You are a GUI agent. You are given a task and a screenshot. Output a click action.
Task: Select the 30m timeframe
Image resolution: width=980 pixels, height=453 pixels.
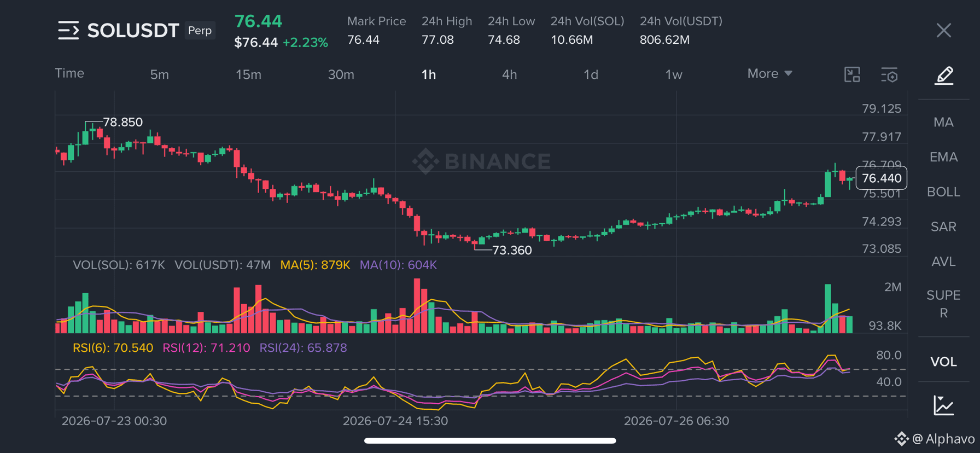pos(341,74)
